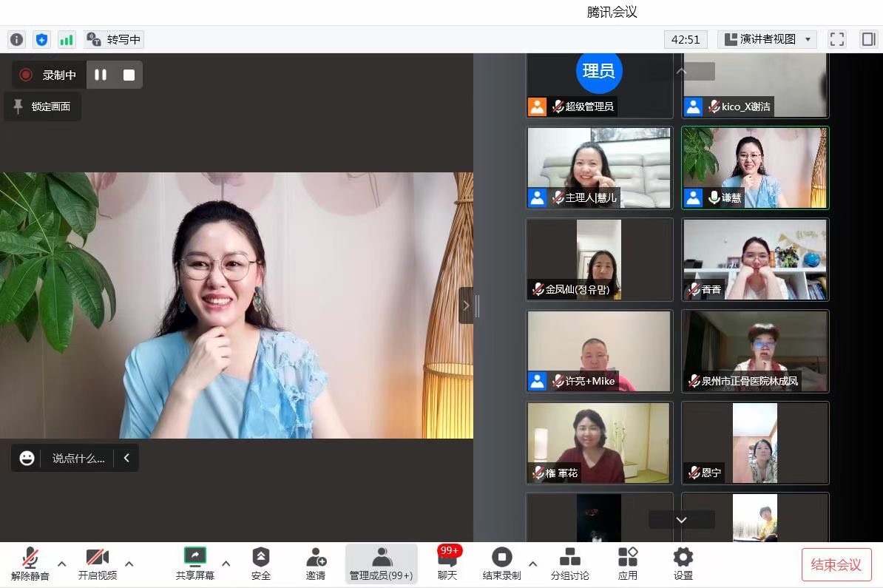Expand the arrow next to unmute button
883x588 pixels.
click(62, 564)
